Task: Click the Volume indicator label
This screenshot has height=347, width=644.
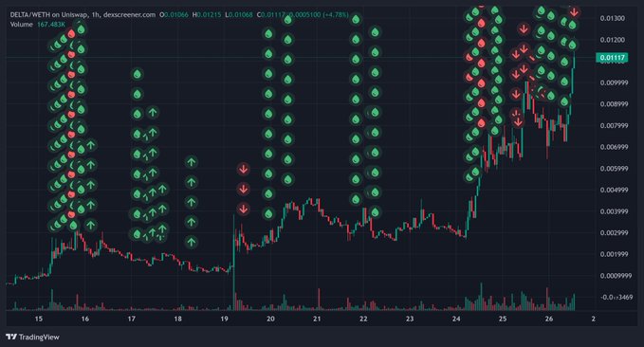Action: tap(22, 25)
